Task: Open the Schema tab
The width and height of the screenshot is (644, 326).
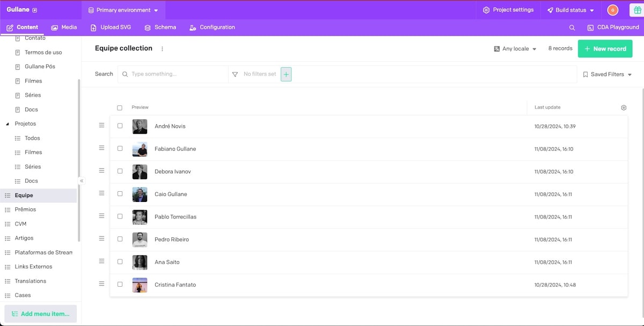Action: (x=160, y=27)
